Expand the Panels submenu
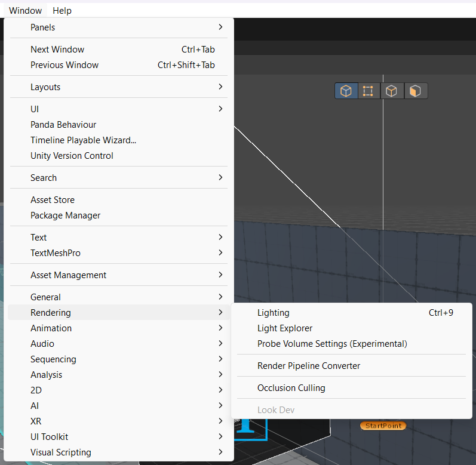The image size is (476, 465). tap(119, 27)
